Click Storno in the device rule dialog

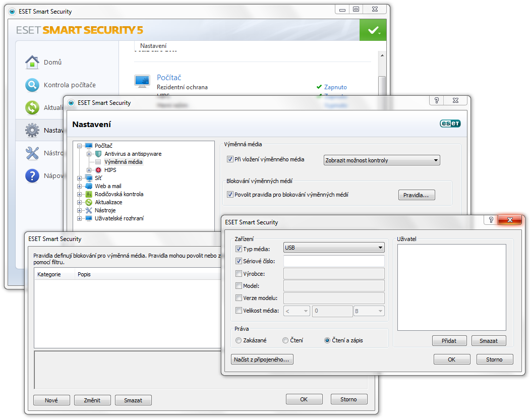click(494, 359)
